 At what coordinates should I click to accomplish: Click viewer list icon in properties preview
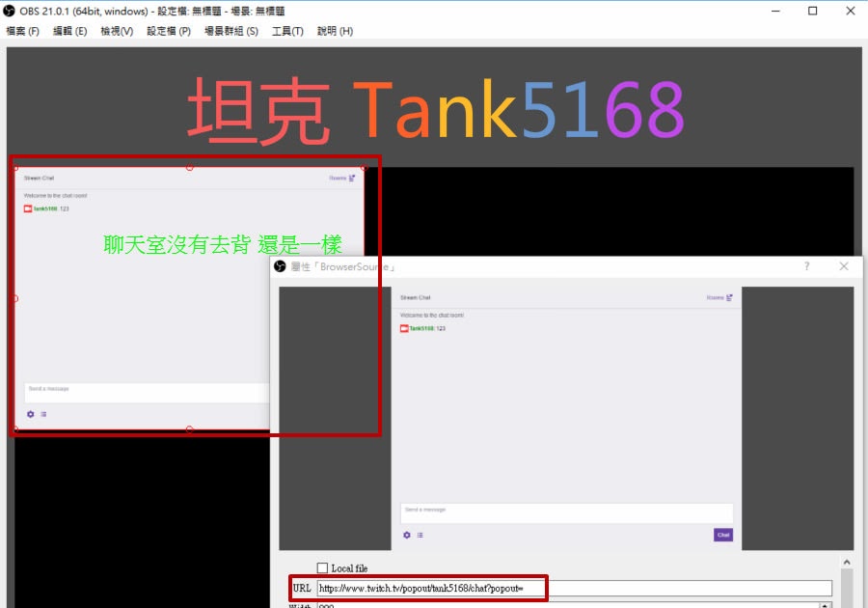coord(420,535)
